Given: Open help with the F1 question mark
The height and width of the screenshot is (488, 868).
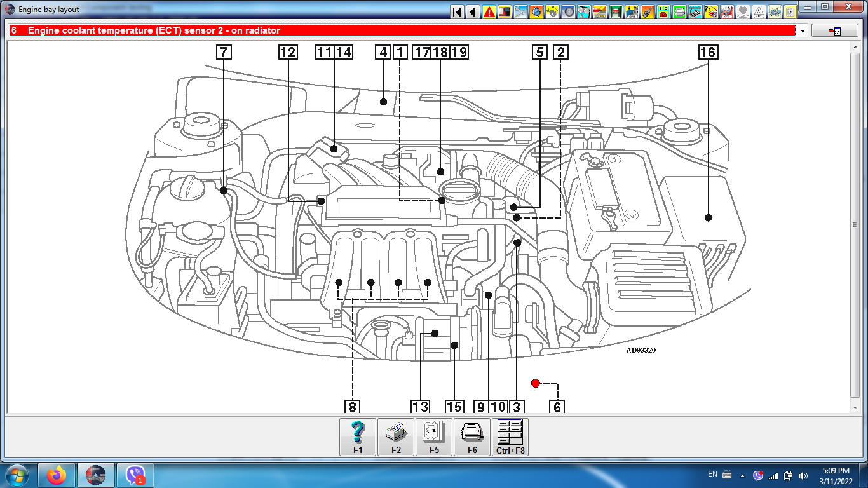Looking at the screenshot, I should tap(358, 437).
